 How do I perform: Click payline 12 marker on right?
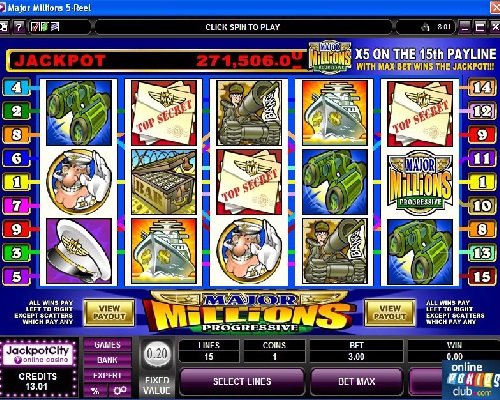(x=482, y=111)
